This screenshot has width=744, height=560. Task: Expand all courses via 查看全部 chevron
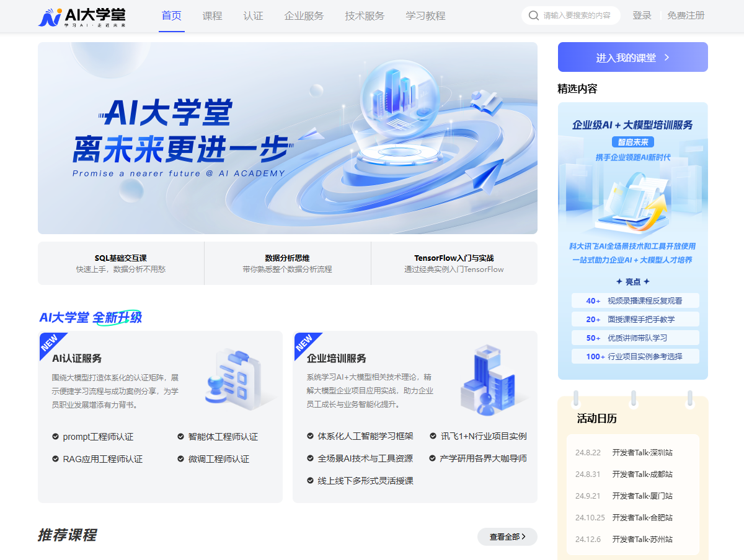[x=523, y=537]
